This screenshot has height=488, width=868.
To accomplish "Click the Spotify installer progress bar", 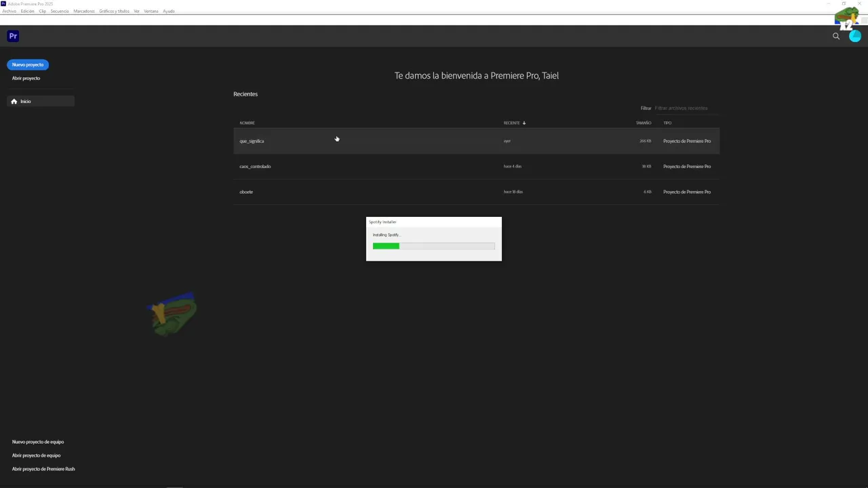I will [x=434, y=246].
